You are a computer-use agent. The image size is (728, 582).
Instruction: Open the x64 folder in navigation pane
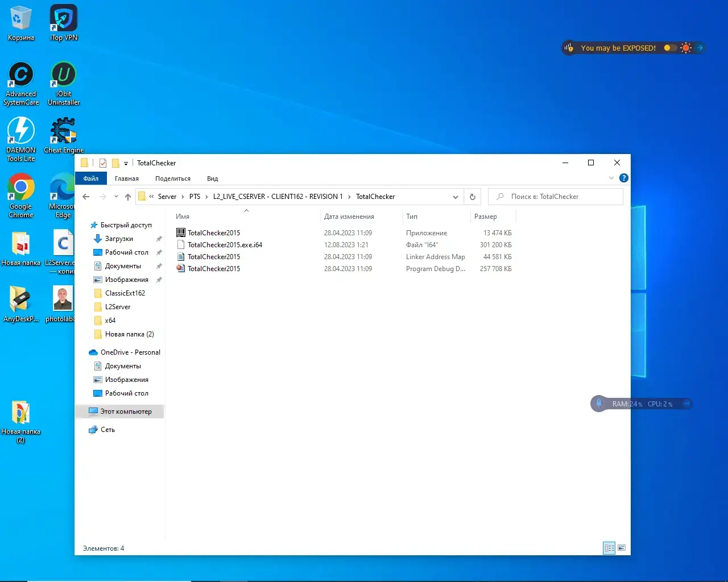pos(110,321)
